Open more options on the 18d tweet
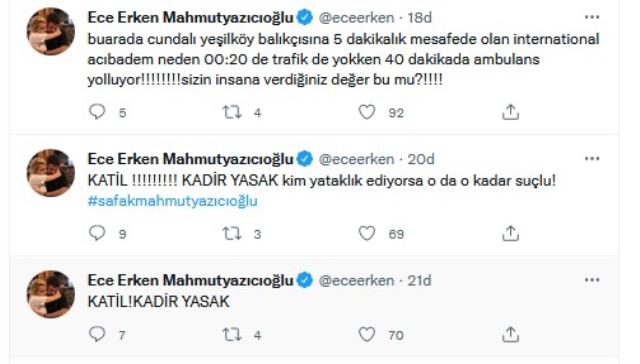This screenshot has height=364, width=640. [592, 17]
